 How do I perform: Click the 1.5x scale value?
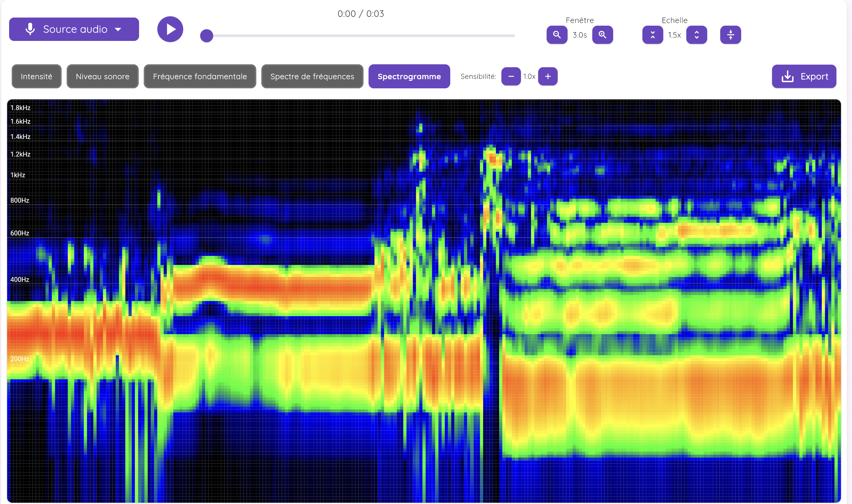(674, 35)
